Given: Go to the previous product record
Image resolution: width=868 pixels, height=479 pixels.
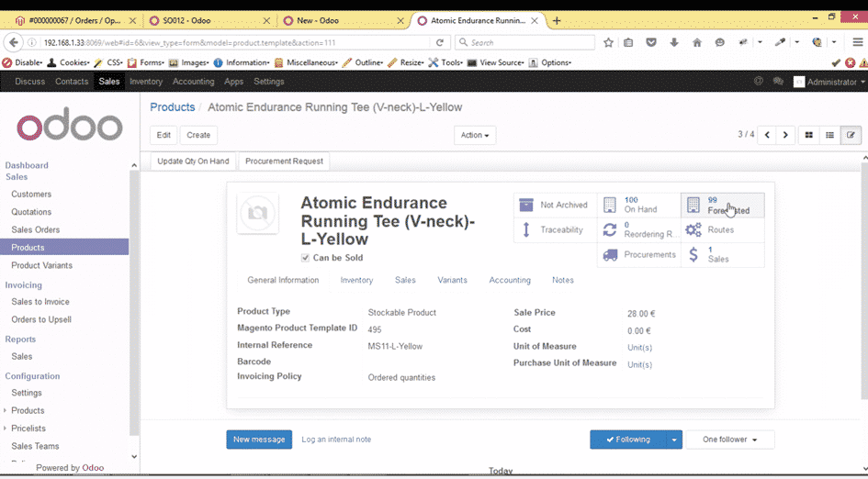Looking at the screenshot, I should coord(767,135).
